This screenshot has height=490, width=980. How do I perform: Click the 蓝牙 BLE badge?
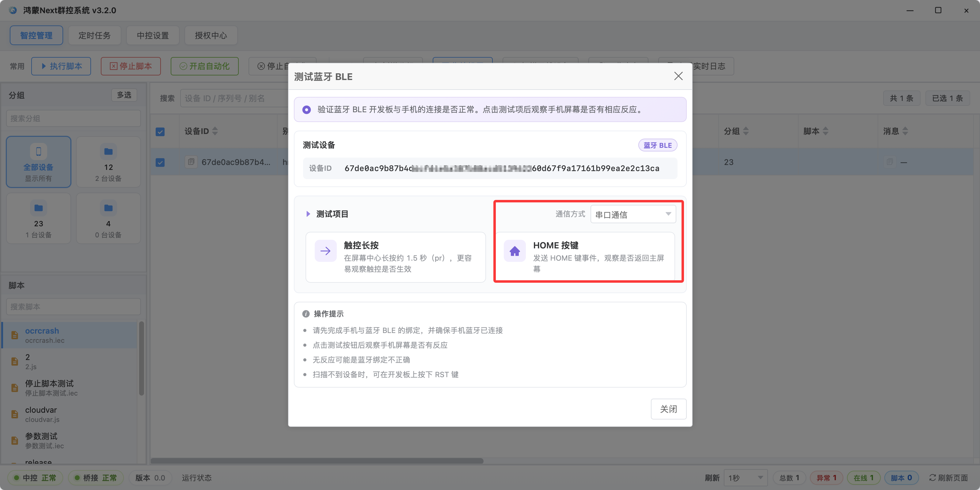point(657,145)
